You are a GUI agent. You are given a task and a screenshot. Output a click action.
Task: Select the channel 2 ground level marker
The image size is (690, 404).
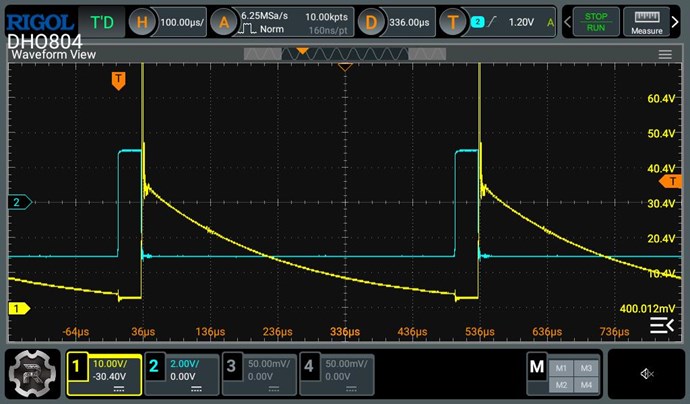(20, 202)
